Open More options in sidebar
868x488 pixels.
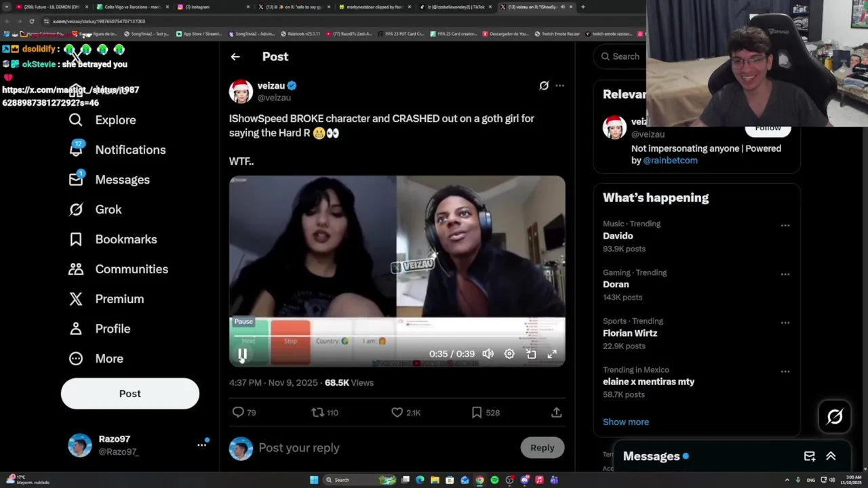(96, 359)
